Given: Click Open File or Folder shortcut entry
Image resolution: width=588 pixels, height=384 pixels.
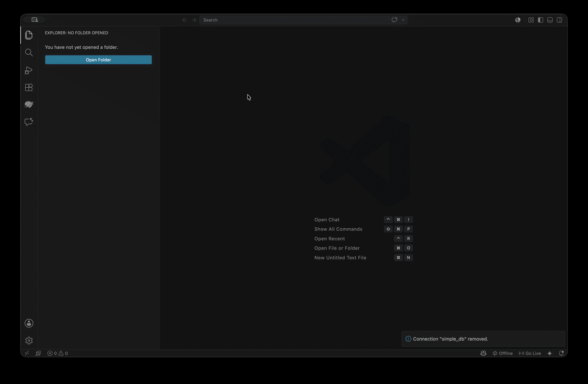Looking at the screenshot, I should pos(363,248).
